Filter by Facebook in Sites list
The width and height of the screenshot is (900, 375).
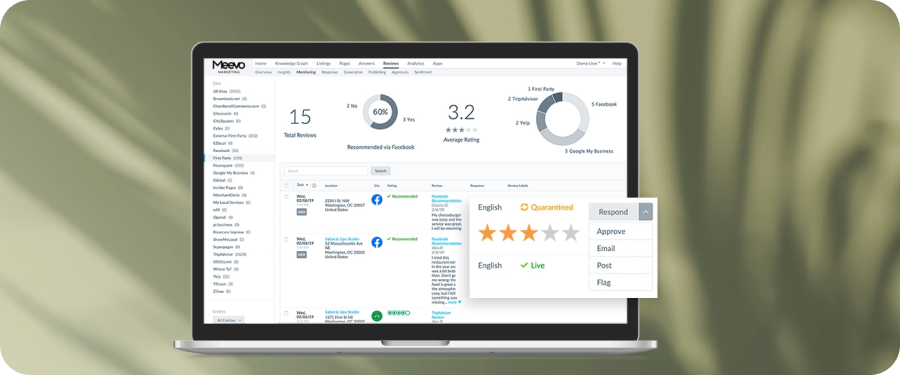(226, 150)
